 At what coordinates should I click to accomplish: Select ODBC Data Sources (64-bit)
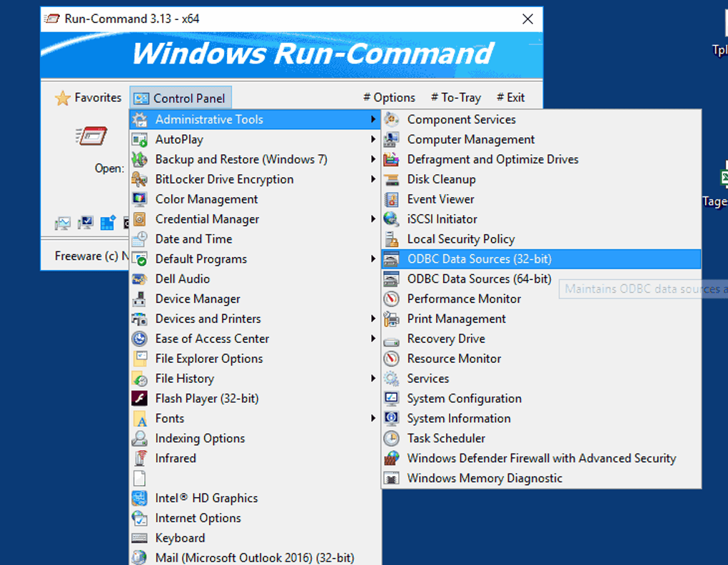(479, 279)
